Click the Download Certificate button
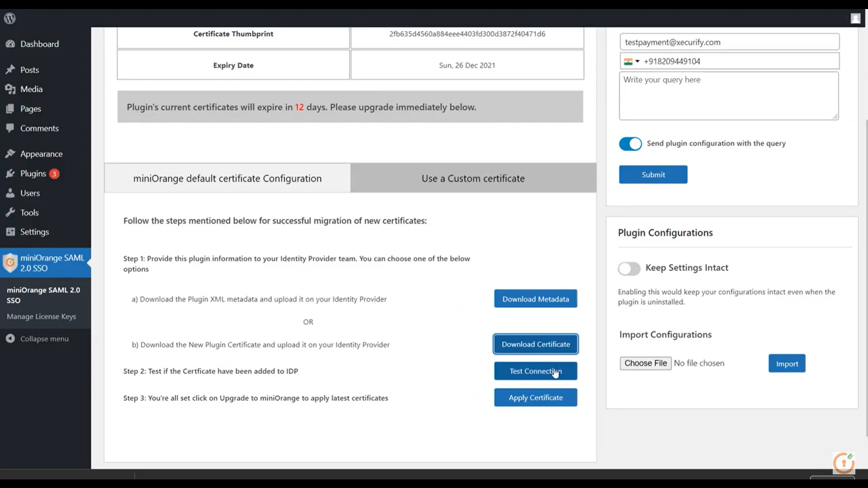The height and width of the screenshot is (488, 868). pyautogui.click(x=536, y=344)
